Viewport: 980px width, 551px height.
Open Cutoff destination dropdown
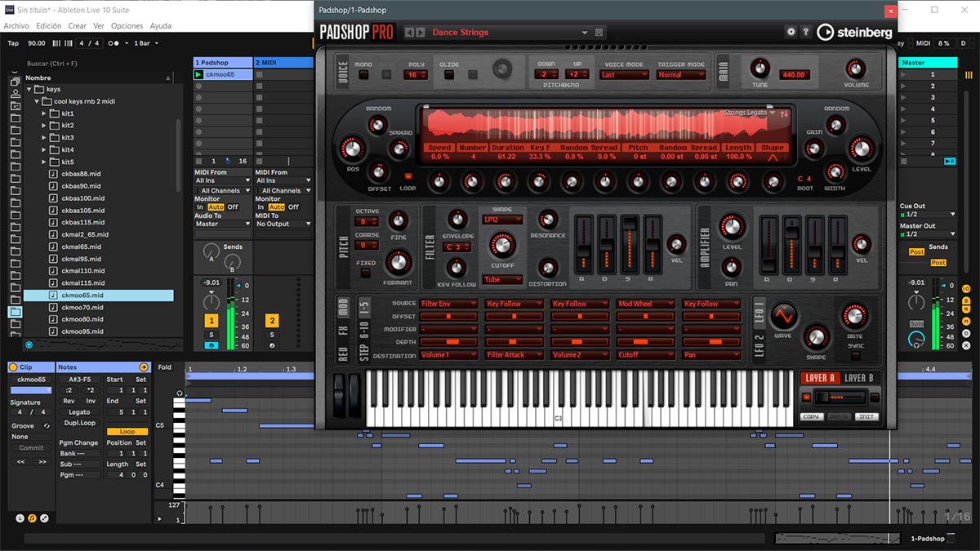click(646, 355)
